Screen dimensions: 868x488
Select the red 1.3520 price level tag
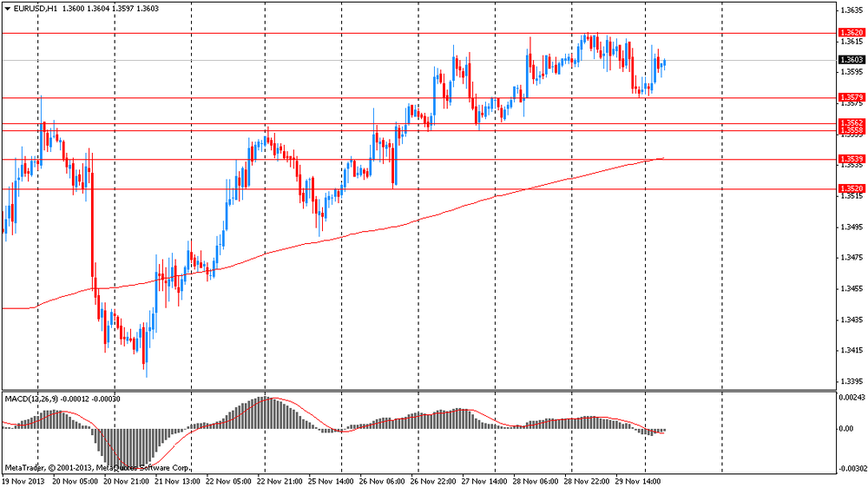coord(852,189)
